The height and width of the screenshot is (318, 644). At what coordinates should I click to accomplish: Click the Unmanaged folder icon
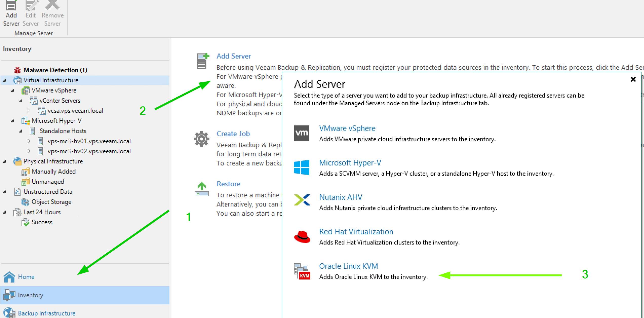[x=26, y=182]
